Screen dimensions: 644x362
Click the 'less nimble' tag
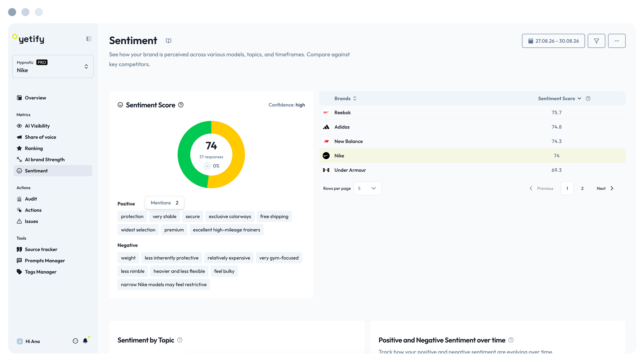[x=133, y=271]
